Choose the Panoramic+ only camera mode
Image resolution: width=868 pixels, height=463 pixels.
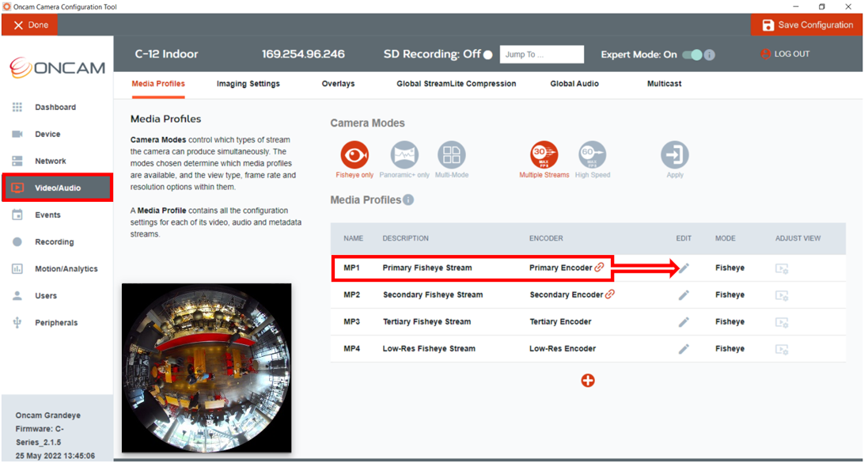tap(404, 155)
